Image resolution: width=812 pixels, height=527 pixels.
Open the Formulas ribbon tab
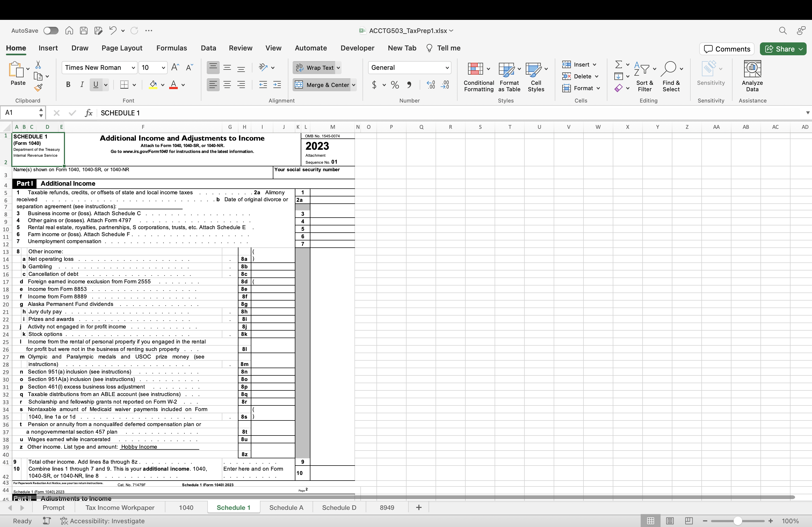(171, 48)
